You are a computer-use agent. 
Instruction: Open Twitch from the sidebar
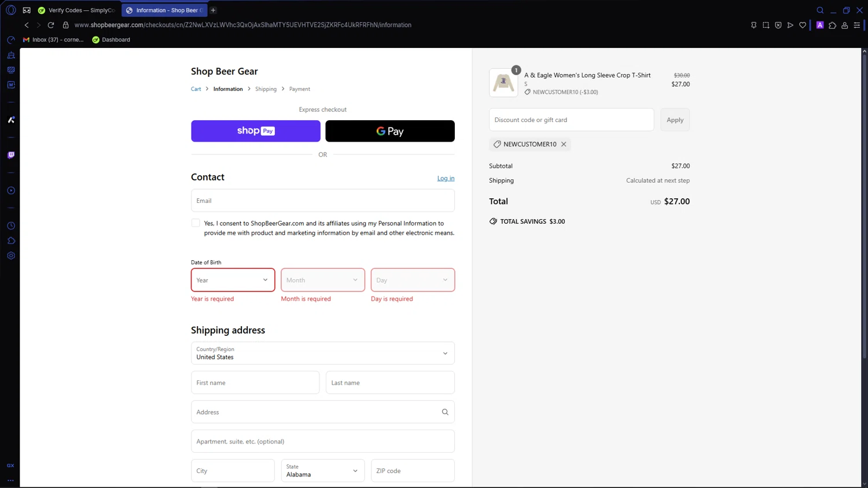11,155
